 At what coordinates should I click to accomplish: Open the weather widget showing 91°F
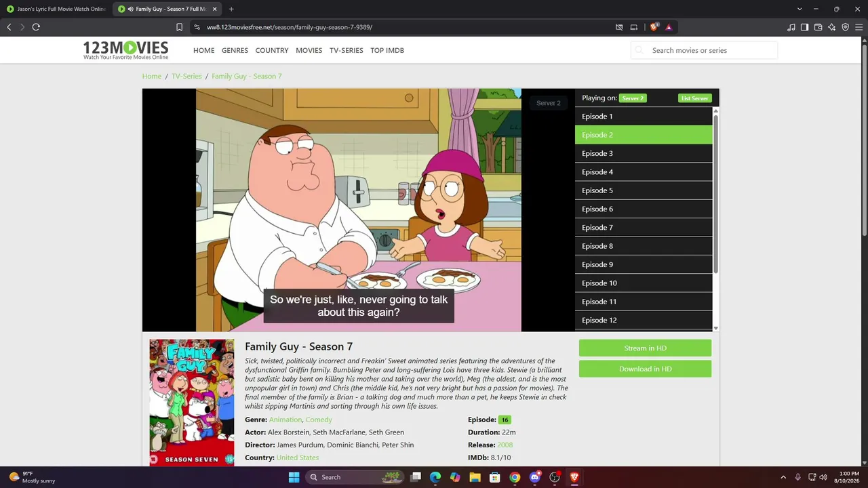(x=32, y=477)
